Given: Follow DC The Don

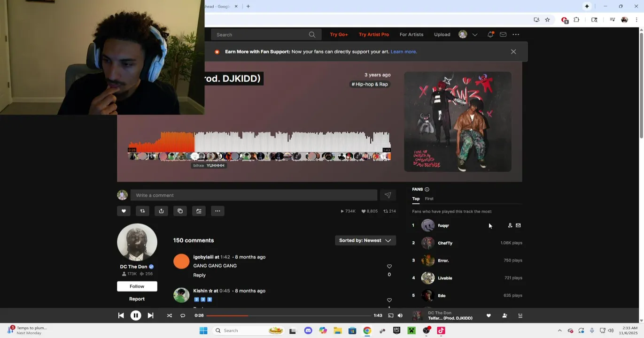Looking at the screenshot, I should point(137,286).
